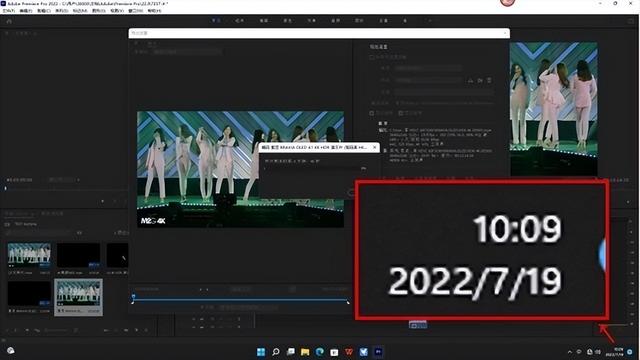Open the weather widget on taskbar
The height and width of the screenshot is (360, 640).
click(x=11, y=351)
